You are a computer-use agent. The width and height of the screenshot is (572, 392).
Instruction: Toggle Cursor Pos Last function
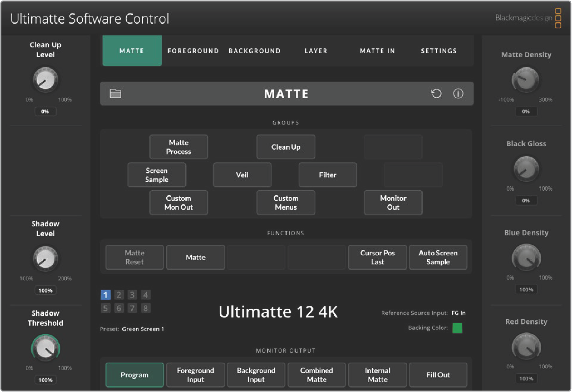pyautogui.click(x=378, y=257)
